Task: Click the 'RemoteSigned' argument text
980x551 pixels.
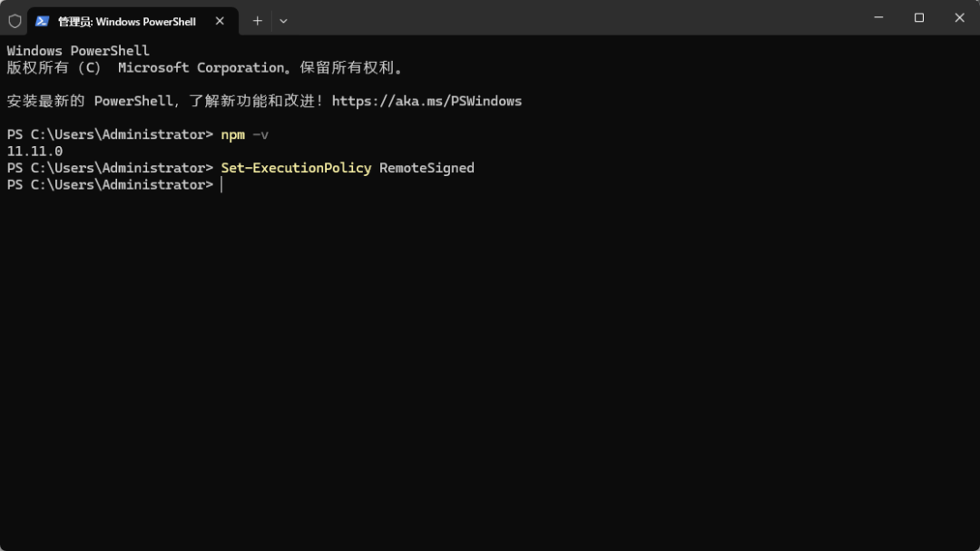Action: tap(426, 168)
